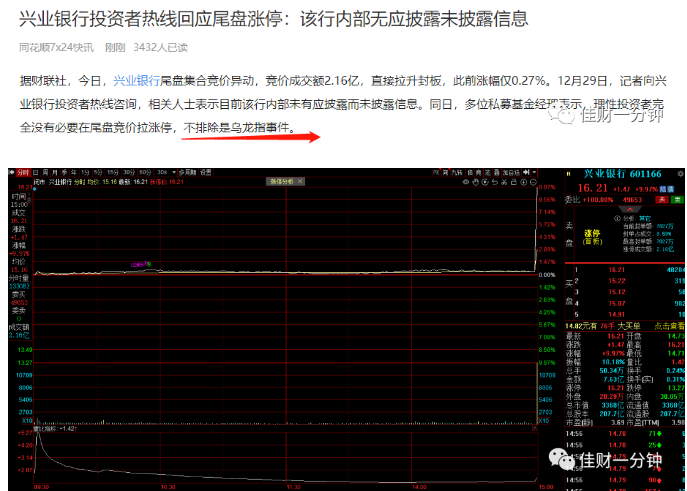Open the 30s period dropdown arrow
Screen dimensions: 687x491
(x=174, y=173)
